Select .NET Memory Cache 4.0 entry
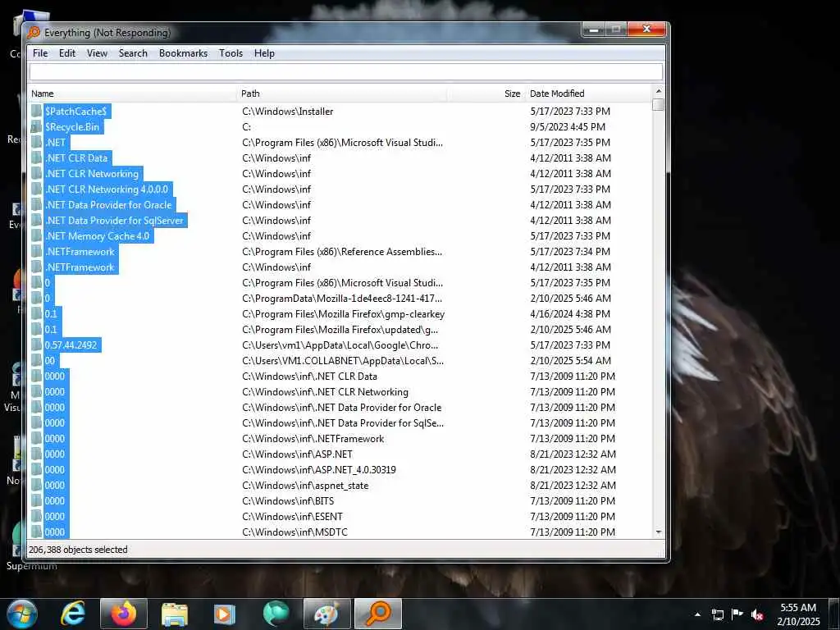Image resolution: width=840 pixels, height=630 pixels. coord(98,235)
